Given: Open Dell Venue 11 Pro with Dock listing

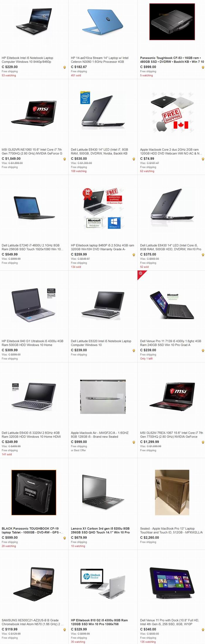Looking at the screenshot, I should [170, 622].
